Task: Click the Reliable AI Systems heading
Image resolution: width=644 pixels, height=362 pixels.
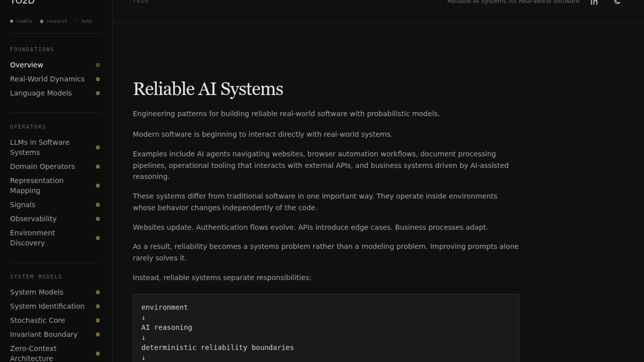Action: click(x=208, y=89)
